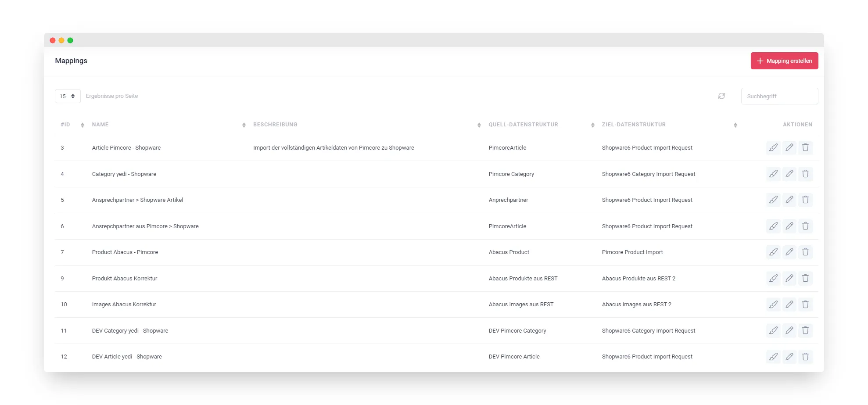868x405 pixels.
Task: Edit Ansprechpartner > Shopware Artikel with pencil
Action: pos(789,200)
